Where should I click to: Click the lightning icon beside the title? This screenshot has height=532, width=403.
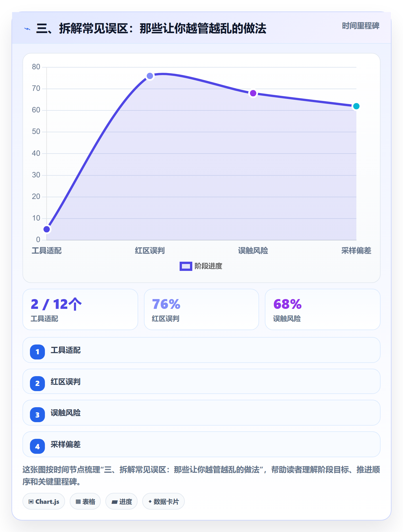pos(27,29)
